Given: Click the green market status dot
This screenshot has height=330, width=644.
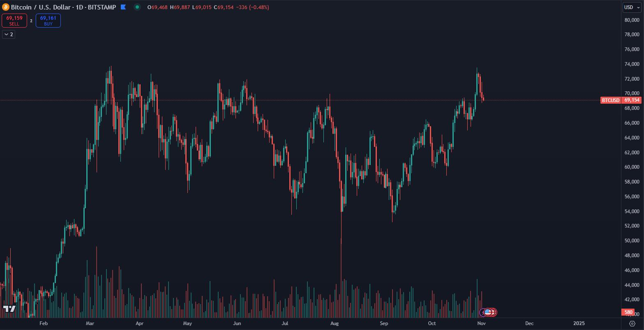Looking at the screenshot, I should coord(137,7).
